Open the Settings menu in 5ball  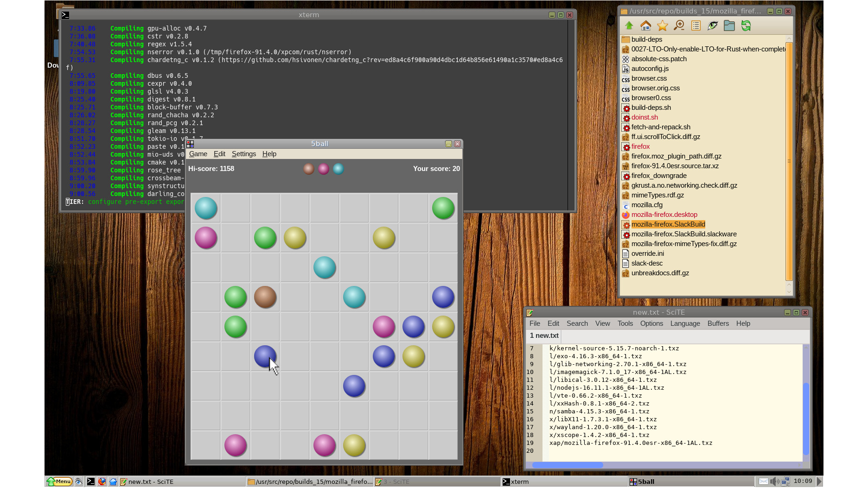pos(243,154)
